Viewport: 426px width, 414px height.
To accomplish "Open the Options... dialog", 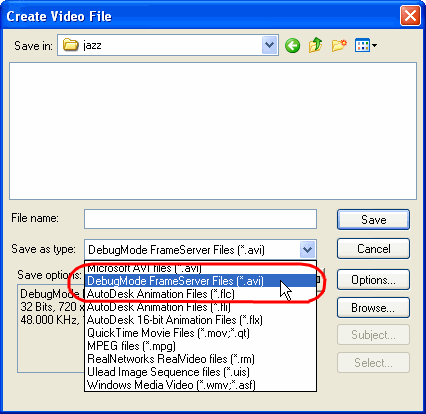I will [x=373, y=280].
